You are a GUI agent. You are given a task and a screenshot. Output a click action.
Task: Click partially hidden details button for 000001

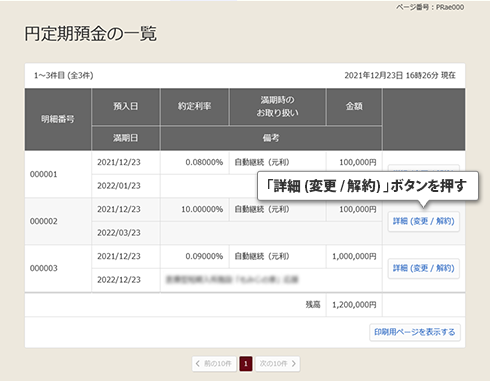(424, 168)
